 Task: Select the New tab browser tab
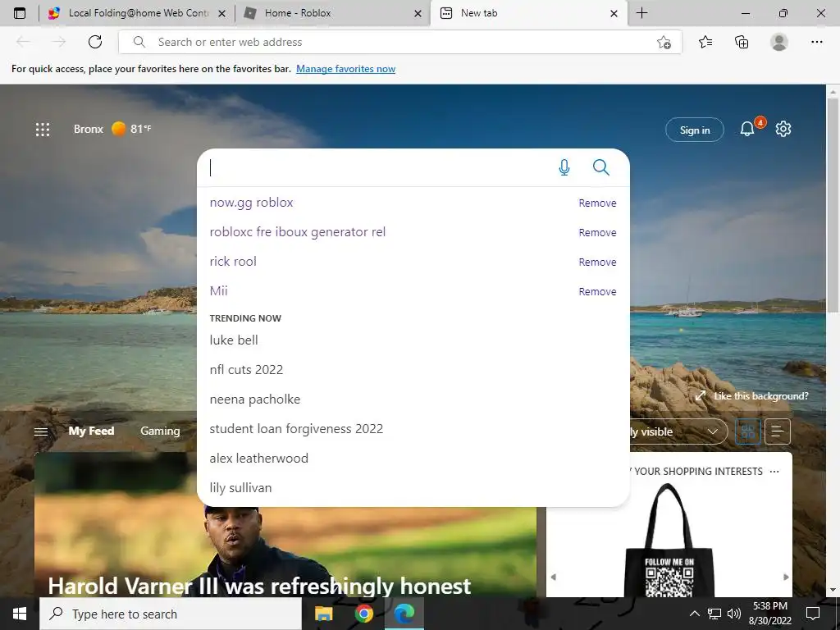click(529, 13)
